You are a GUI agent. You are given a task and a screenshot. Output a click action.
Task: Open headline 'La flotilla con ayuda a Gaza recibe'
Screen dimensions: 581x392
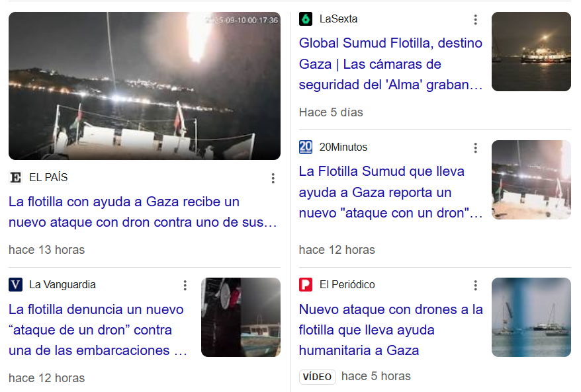pos(143,212)
